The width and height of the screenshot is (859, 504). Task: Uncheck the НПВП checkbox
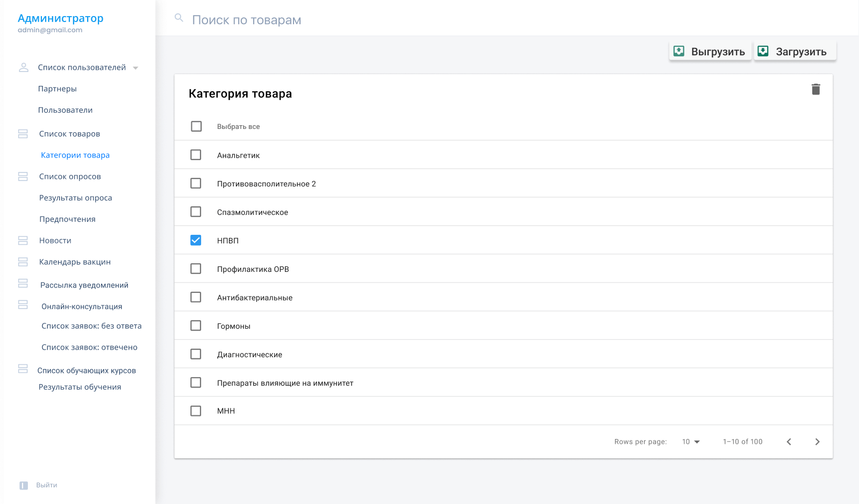tap(196, 240)
